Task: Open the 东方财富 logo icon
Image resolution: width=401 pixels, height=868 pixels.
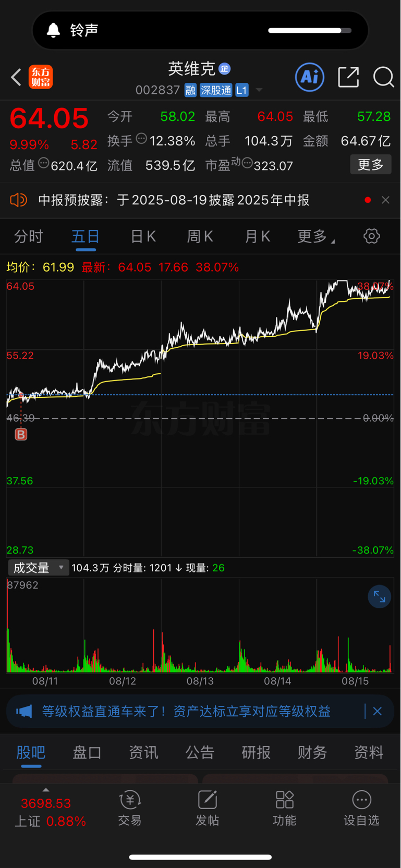Action: 41,77
